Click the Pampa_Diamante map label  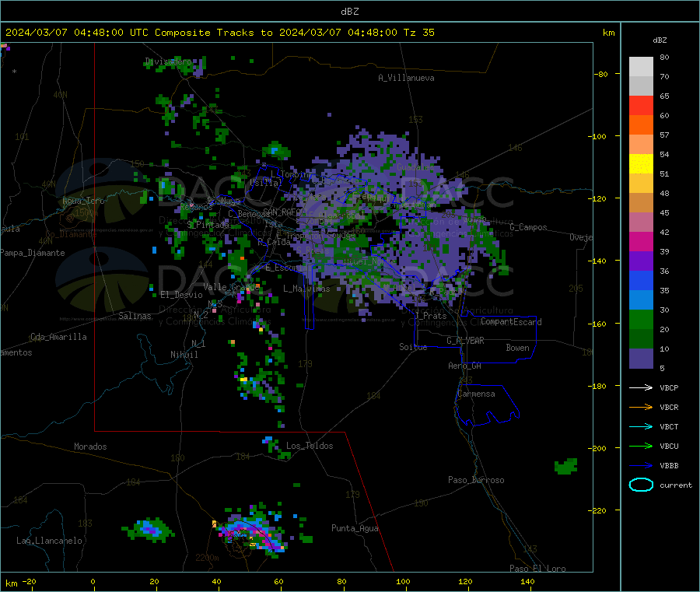coord(32,253)
